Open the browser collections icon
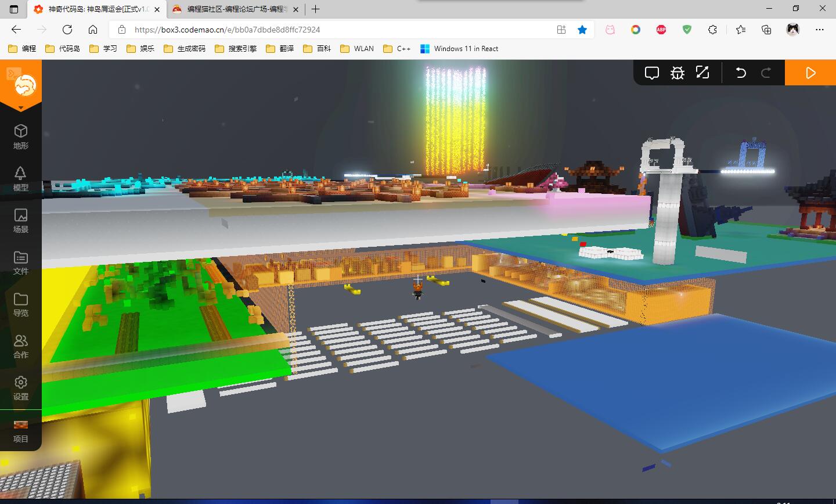 (x=766, y=30)
